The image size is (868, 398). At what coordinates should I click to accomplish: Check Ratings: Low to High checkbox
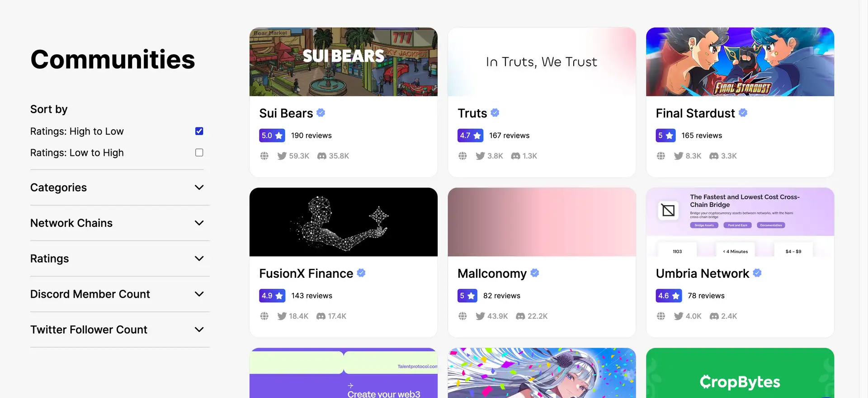coord(199,153)
